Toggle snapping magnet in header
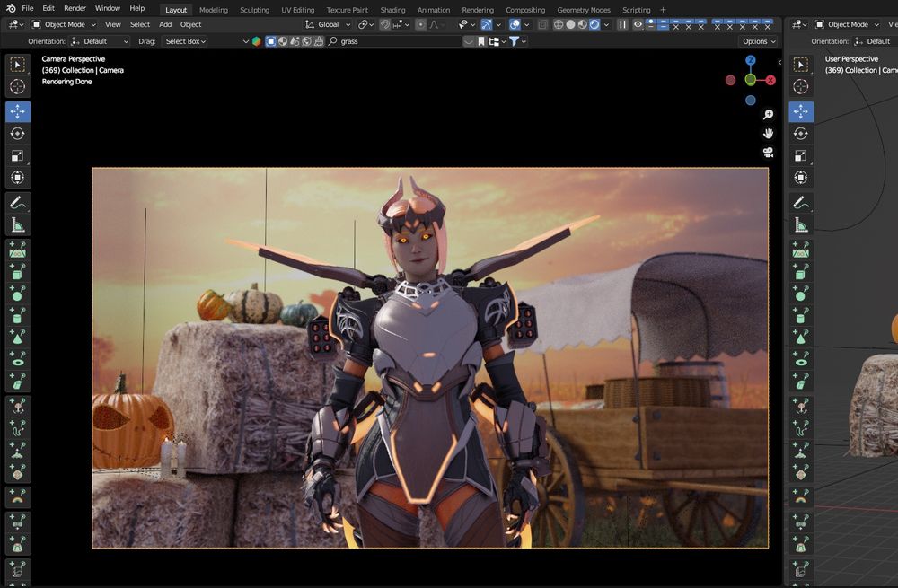Screen dimensions: 898x588 (x=385, y=24)
